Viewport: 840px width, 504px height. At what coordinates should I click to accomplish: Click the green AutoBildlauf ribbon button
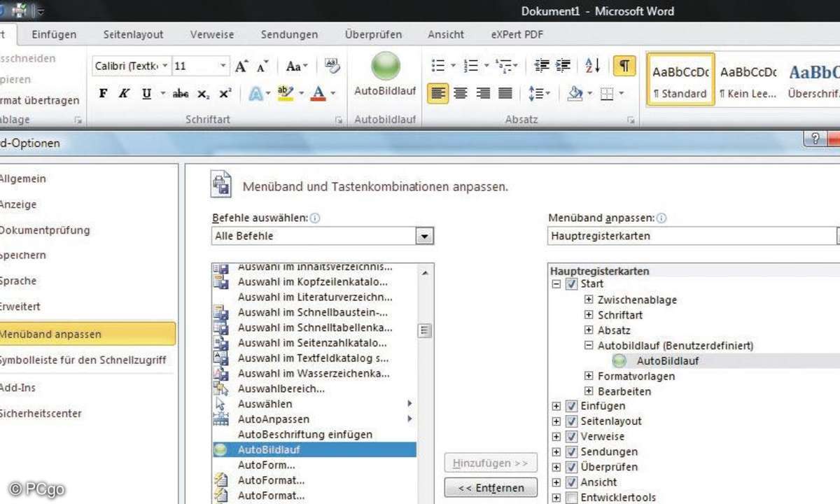[x=385, y=76]
